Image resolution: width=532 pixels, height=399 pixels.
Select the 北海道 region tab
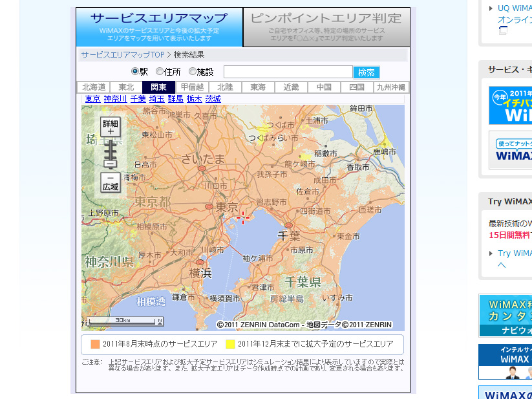click(92, 87)
